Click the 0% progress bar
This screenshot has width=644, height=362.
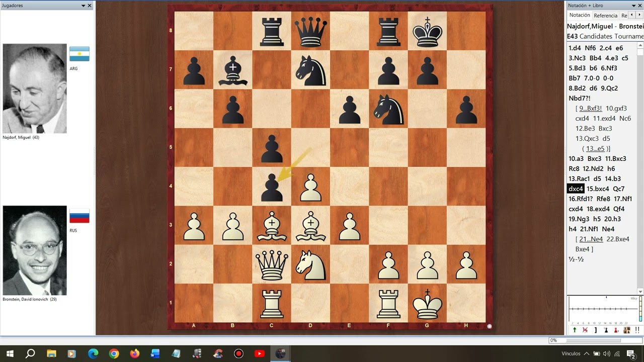(x=596, y=340)
